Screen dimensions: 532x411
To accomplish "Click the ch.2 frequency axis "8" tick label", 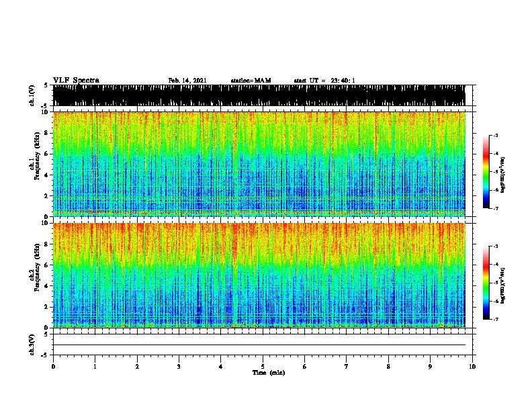I will click(x=47, y=244).
